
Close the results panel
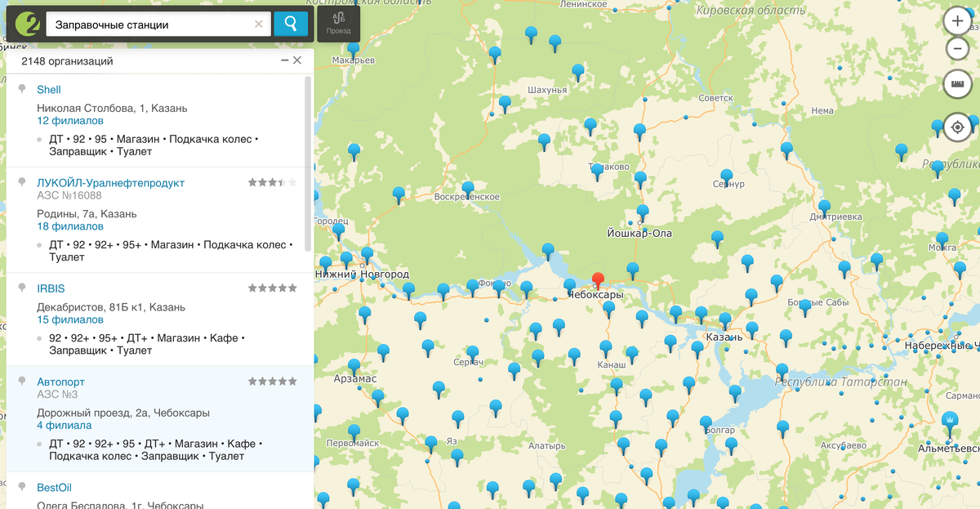pyautogui.click(x=297, y=61)
